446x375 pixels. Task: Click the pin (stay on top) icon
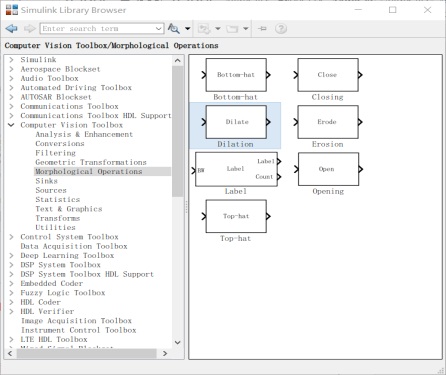262,29
